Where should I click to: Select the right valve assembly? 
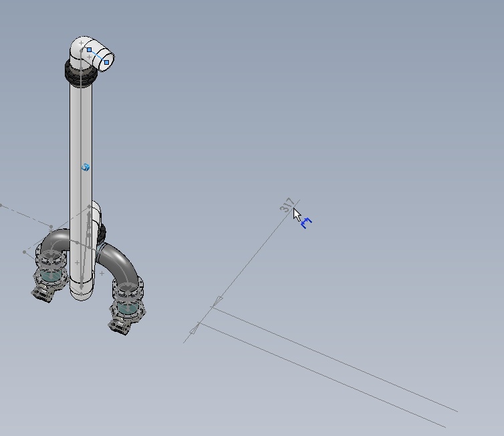[x=126, y=306]
